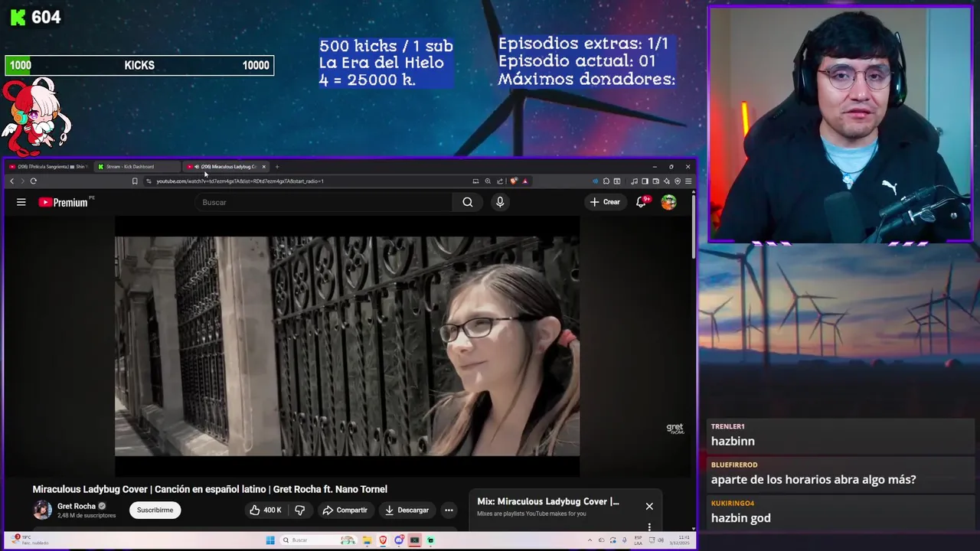Switch to Película Sangrienta browser tab
This screenshot has width=980, height=551.
click(47, 166)
